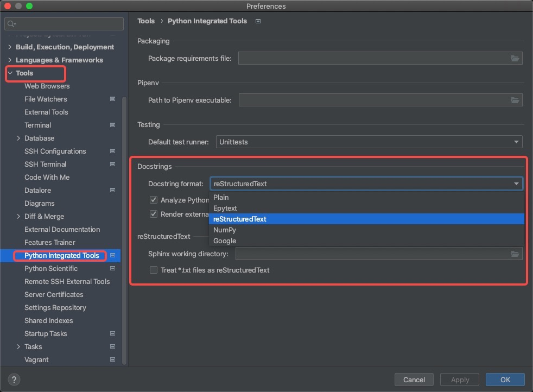Click project-level icon next to SSH Configurations
This screenshot has width=533, height=392.
tap(112, 151)
